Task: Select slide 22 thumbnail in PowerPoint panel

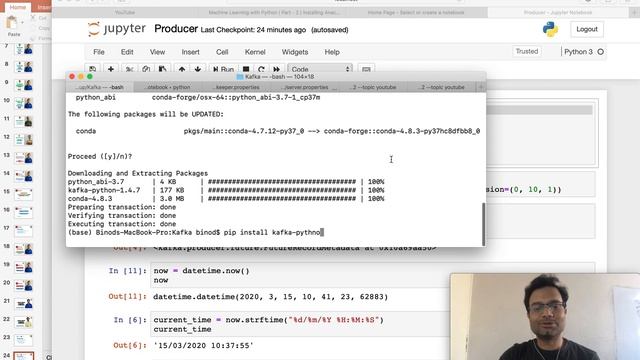Action: click(23, 322)
